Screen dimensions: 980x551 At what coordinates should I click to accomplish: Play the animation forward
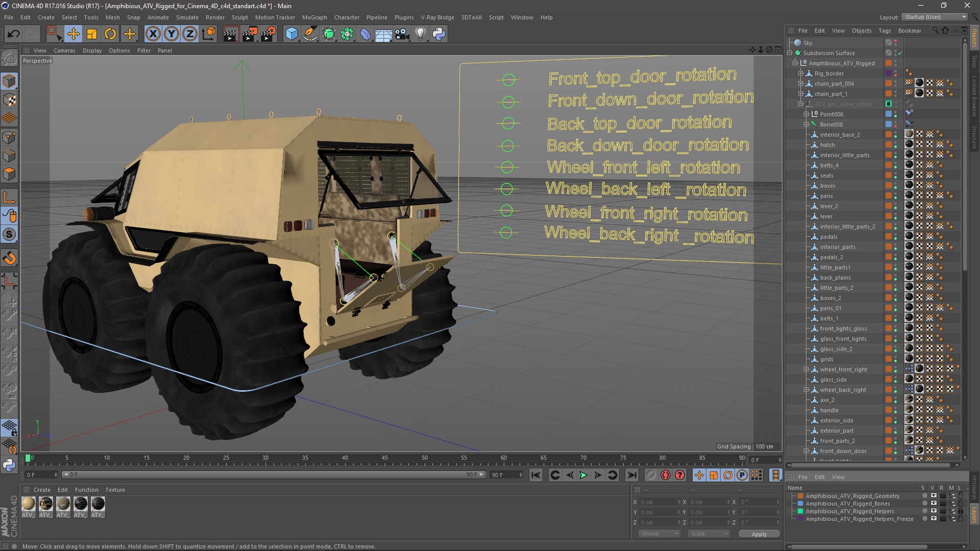583,475
